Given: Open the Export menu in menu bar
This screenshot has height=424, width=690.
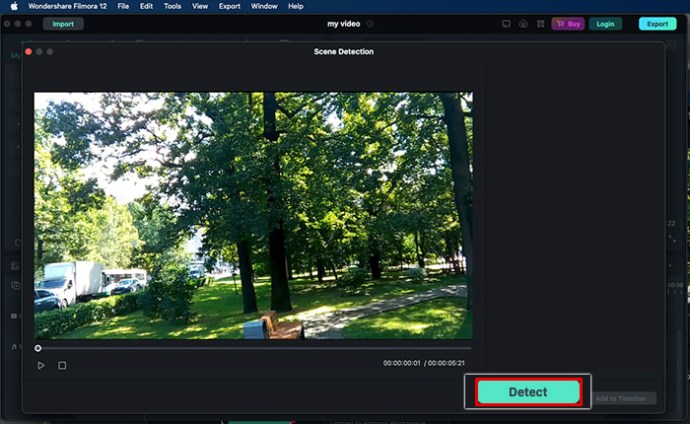Looking at the screenshot, I should pyautogui.click(x=229, y=6).
